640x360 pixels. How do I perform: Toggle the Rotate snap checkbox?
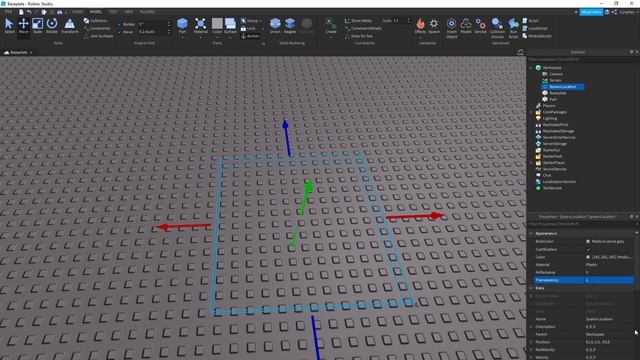coord(120,24)
